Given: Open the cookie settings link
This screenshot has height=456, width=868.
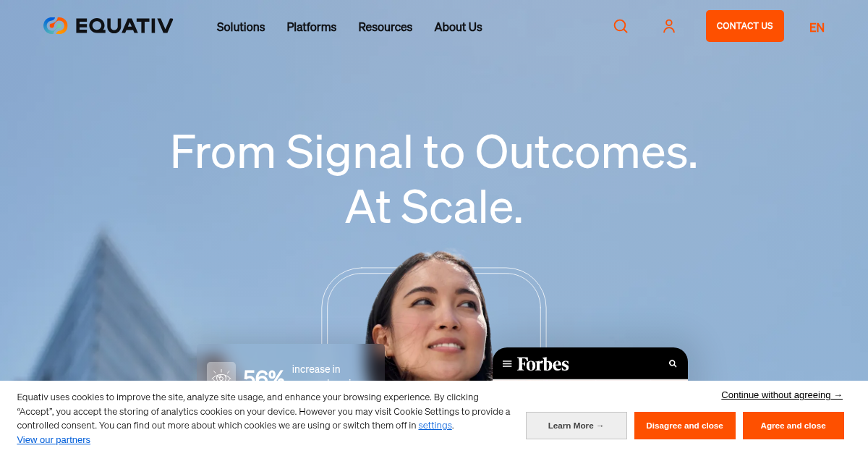Looking at the screenshot, I should click(435, 425).
